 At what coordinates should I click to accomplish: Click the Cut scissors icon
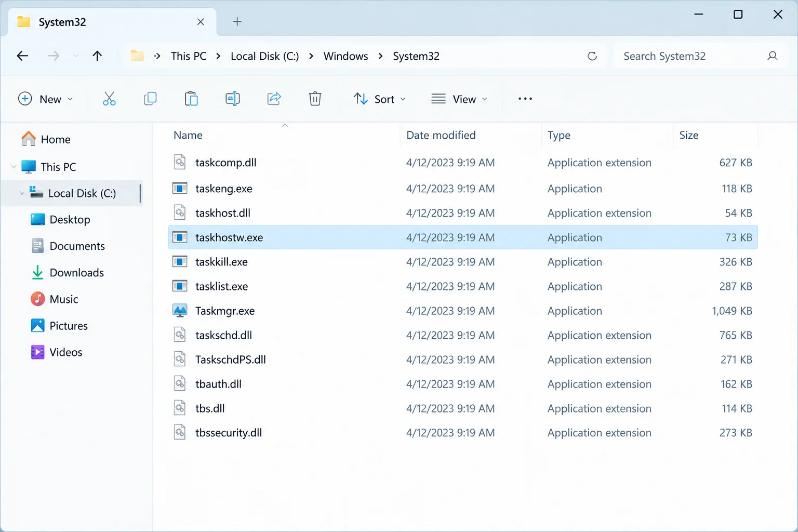109,99
